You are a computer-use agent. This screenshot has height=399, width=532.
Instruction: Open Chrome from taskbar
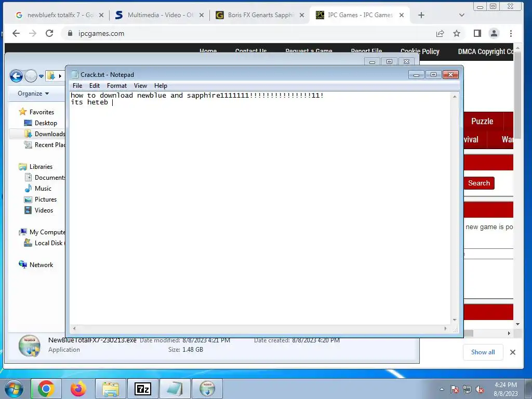46,389
